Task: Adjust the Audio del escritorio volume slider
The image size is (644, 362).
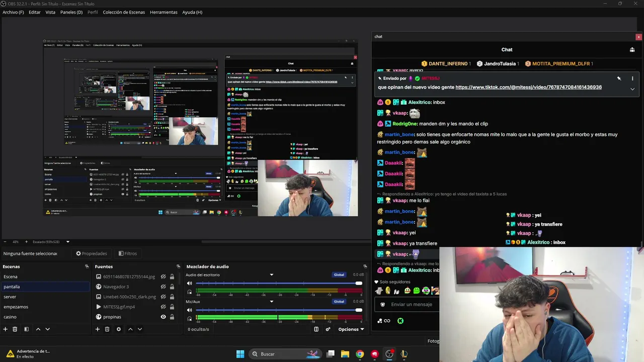Action: pyautogui.click(x=279, y=284)
